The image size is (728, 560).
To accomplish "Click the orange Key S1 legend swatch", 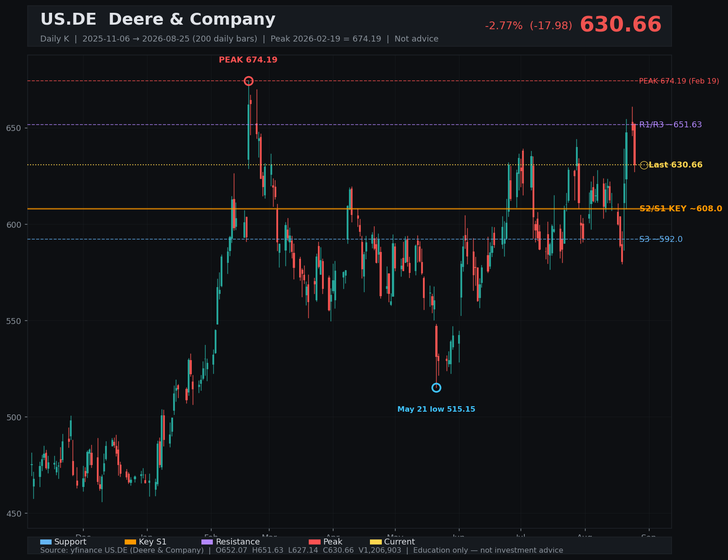I will pos(130,542).
